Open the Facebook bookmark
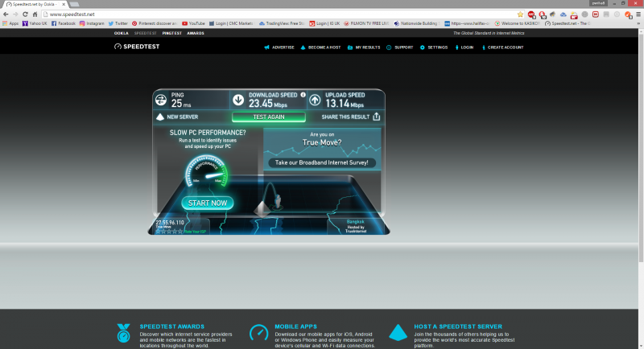This screenshot has width=644, height=349. click(x=64, y=23)
